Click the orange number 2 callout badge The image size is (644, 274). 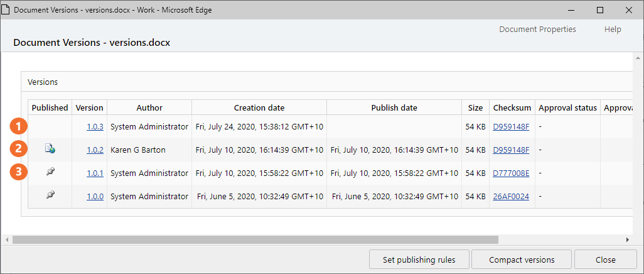[x=19, y=150]
